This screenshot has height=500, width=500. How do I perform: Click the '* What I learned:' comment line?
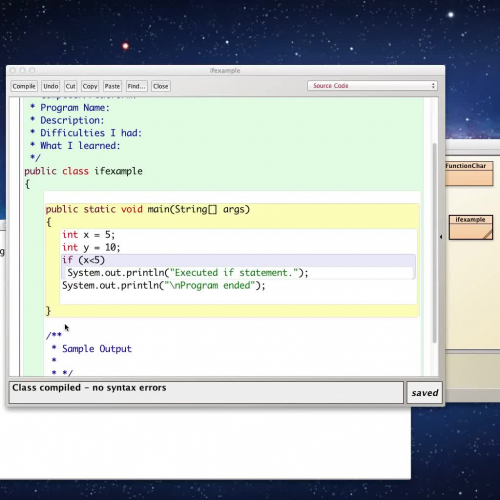75,146
